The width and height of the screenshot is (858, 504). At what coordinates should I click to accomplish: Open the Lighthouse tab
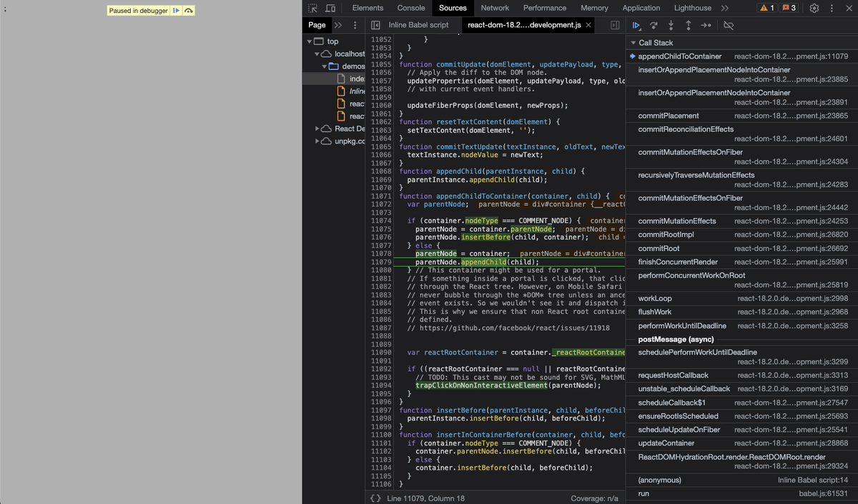click(x=693, y=8)
